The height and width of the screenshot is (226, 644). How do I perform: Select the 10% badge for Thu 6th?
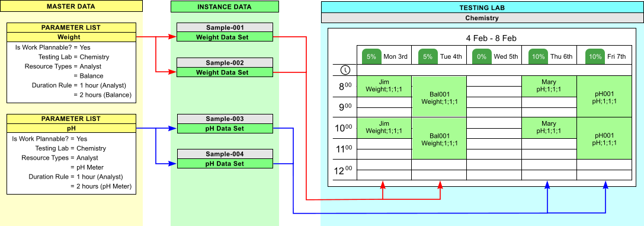[x=537, y=56]
